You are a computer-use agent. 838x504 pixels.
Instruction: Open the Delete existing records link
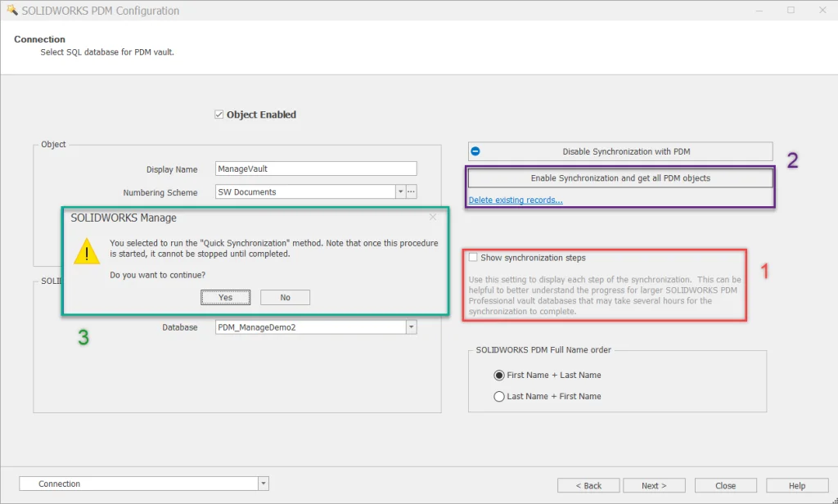point(516,200)
